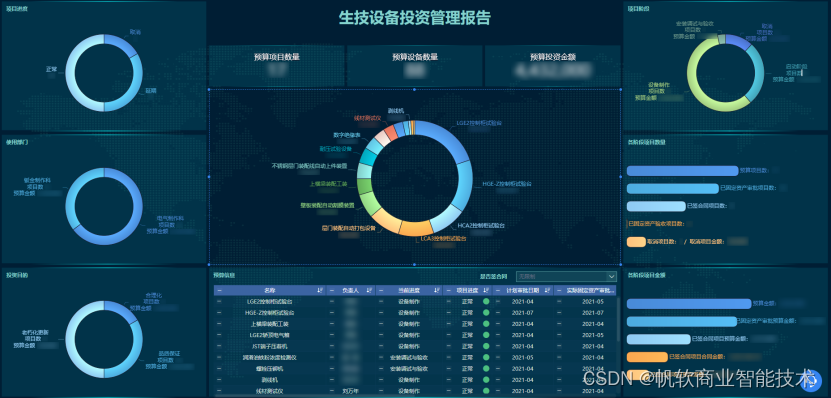Click green status dot in 上横梁装配工装 row
The height and width of the screenshot is (398, 831).
[486, 324]
